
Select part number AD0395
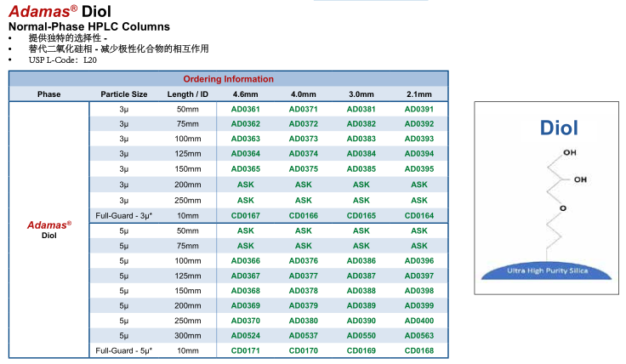tap(418, 169)
